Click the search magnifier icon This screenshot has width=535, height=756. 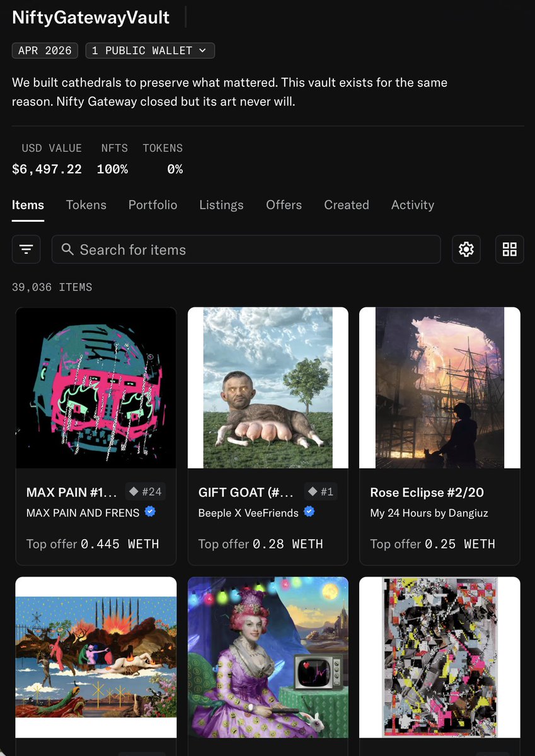(68, 249)
